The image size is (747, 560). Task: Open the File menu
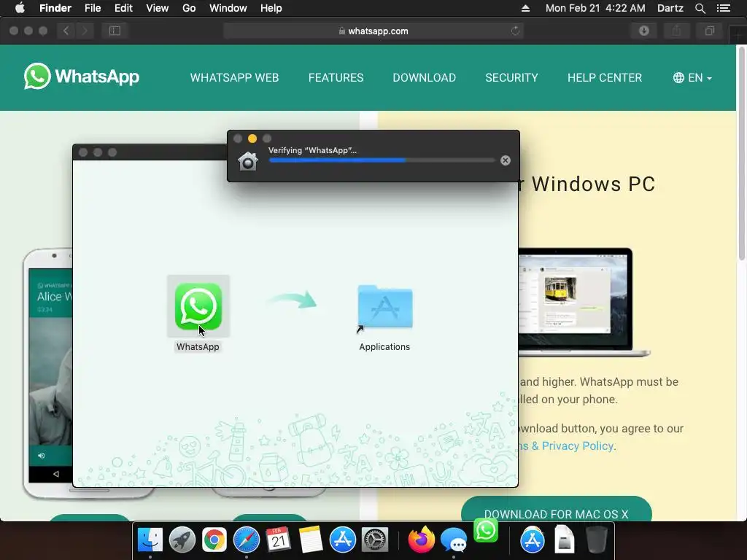click(x=93, y=8)
